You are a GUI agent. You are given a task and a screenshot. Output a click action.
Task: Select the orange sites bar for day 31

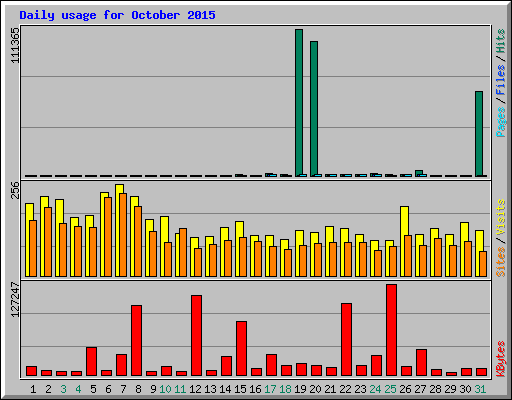point(483,264)
